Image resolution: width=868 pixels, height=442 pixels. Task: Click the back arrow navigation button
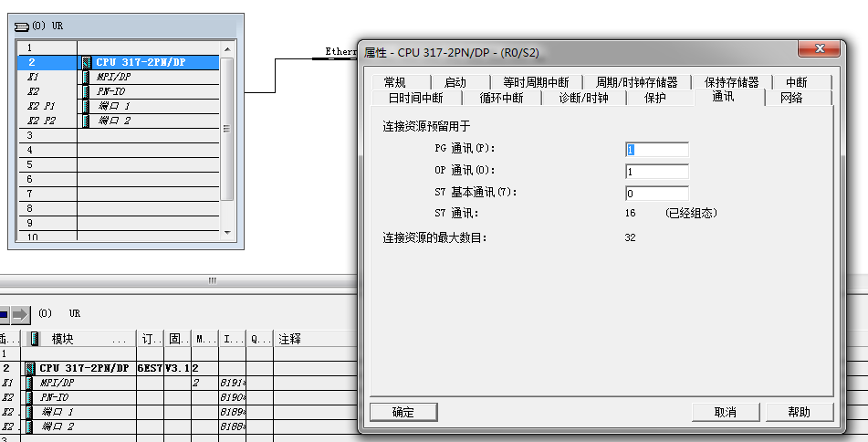[4, 315]
